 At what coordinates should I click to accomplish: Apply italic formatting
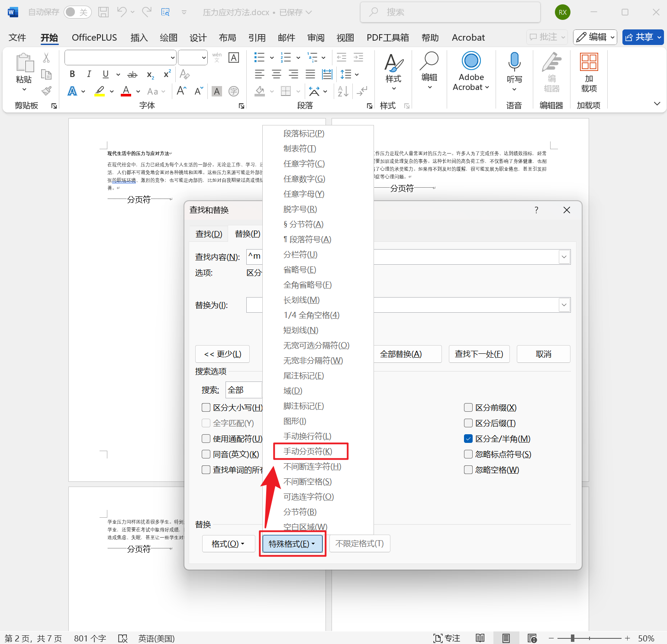tap(88, 74)
